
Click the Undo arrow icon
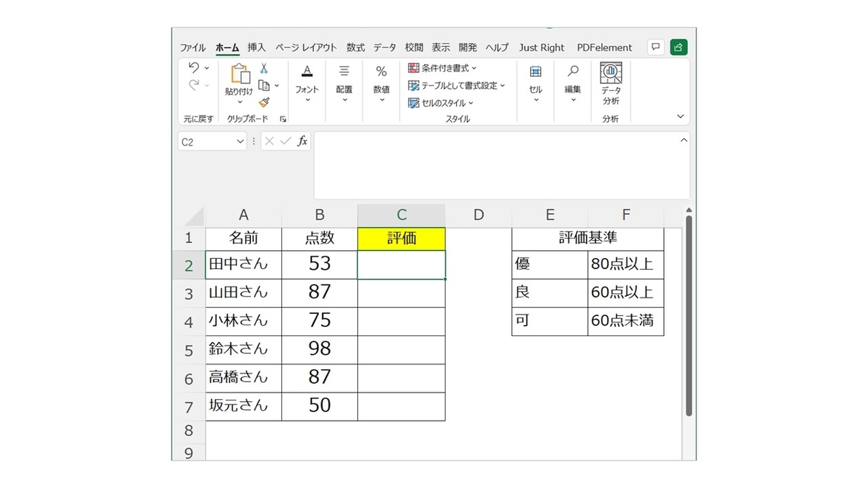tap(193, 68)
